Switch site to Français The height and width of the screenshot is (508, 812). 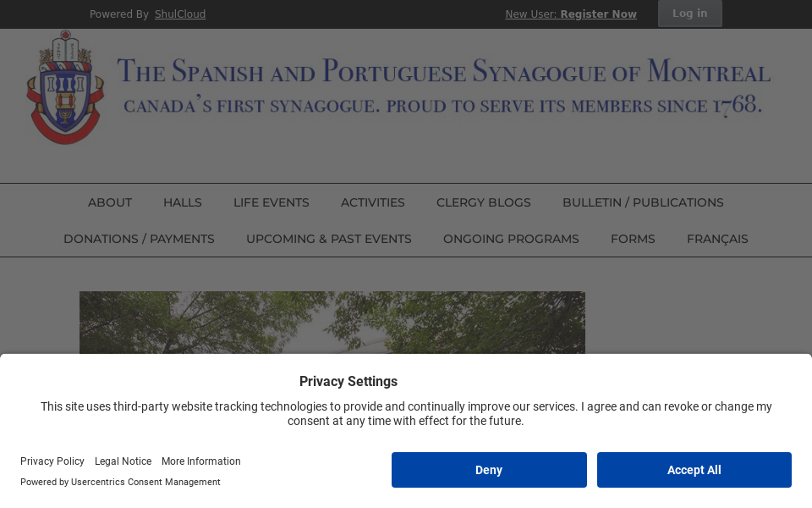point(717,239)
